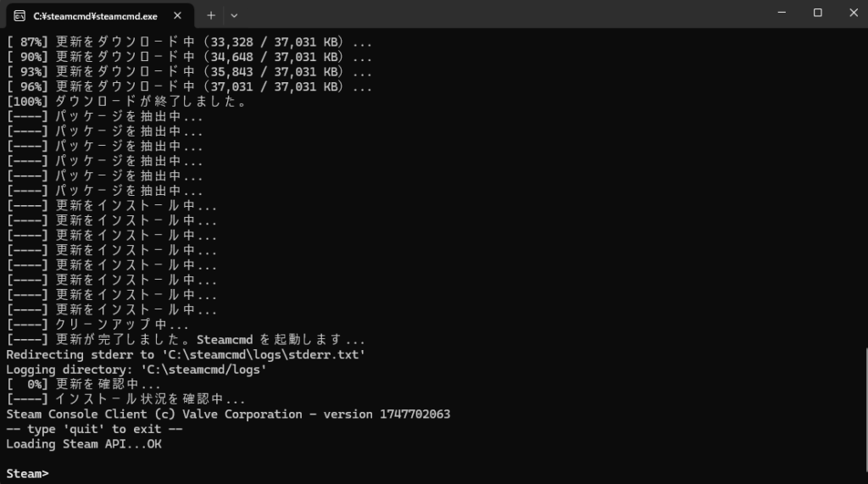
Task: Open a new terminal tab
Action: click(x=211, y=15)
